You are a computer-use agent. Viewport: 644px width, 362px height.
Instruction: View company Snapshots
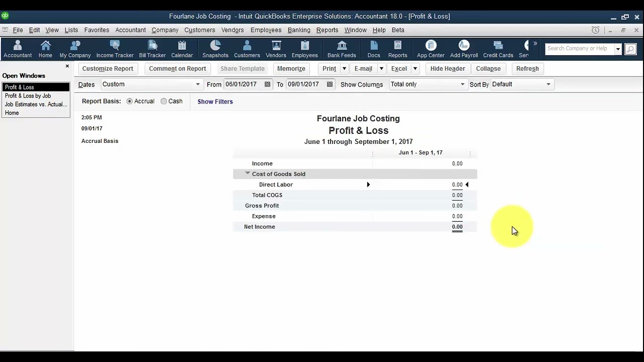tap(215, 49)
